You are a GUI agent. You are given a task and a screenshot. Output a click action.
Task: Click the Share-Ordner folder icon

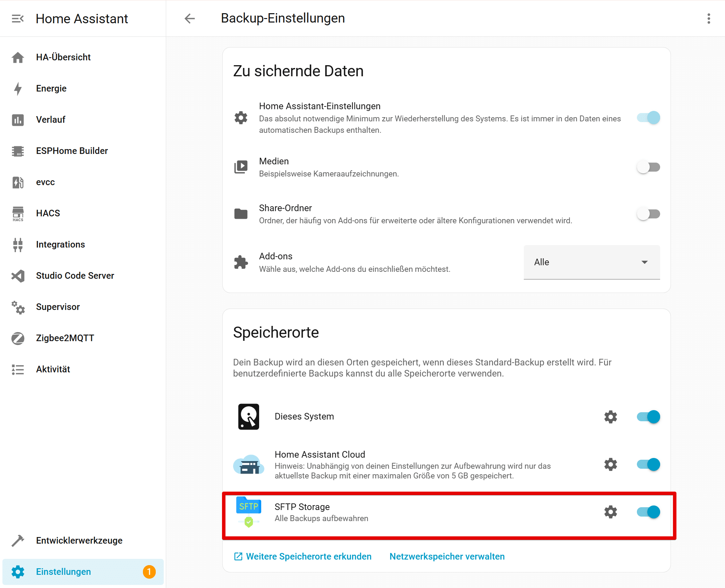(241, 214)
